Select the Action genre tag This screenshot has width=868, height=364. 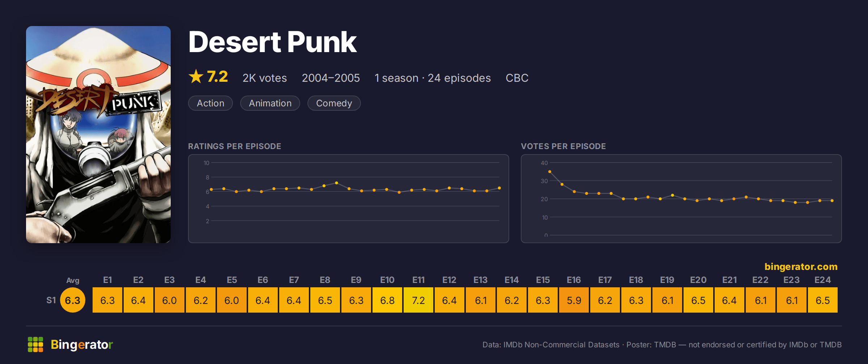click(x=210, y=103)
